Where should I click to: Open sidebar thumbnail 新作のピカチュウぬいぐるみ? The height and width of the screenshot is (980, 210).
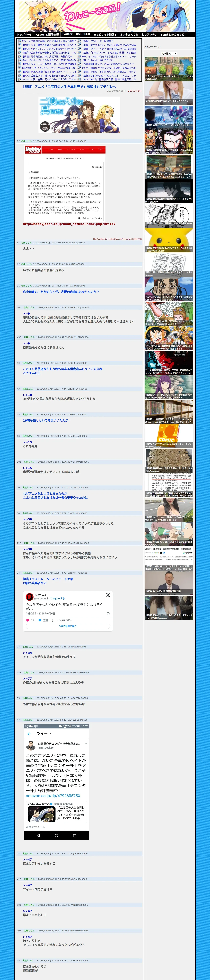point(169,240)
